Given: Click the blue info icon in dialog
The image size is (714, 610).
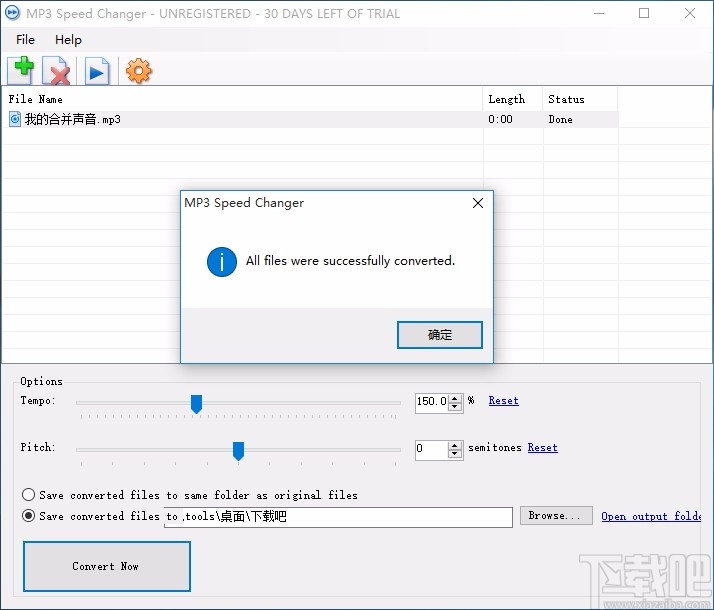Looking at the screenshot, I should (222, 262).
